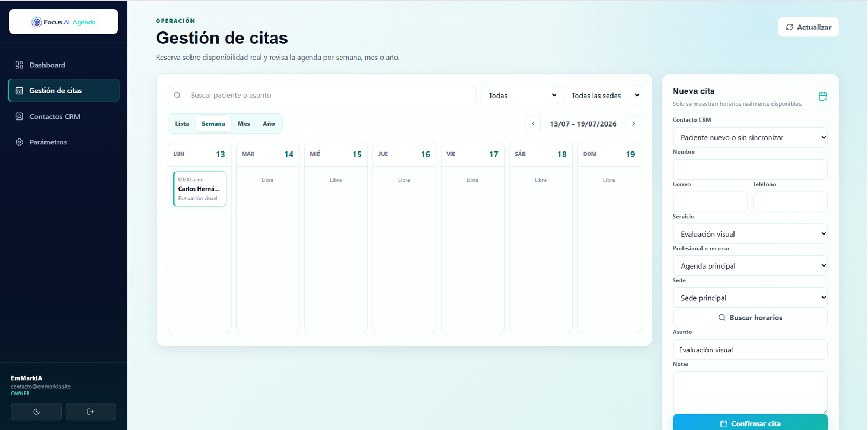Image resolution: width=868 pixels, height=430 pixels.
Task: Open the Contacto CRM patient dropdown
Action: (x=750, y=137)
